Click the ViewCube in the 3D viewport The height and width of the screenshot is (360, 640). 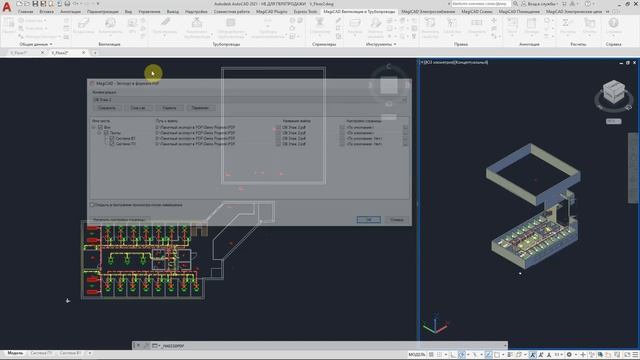(x=614, y=92)
